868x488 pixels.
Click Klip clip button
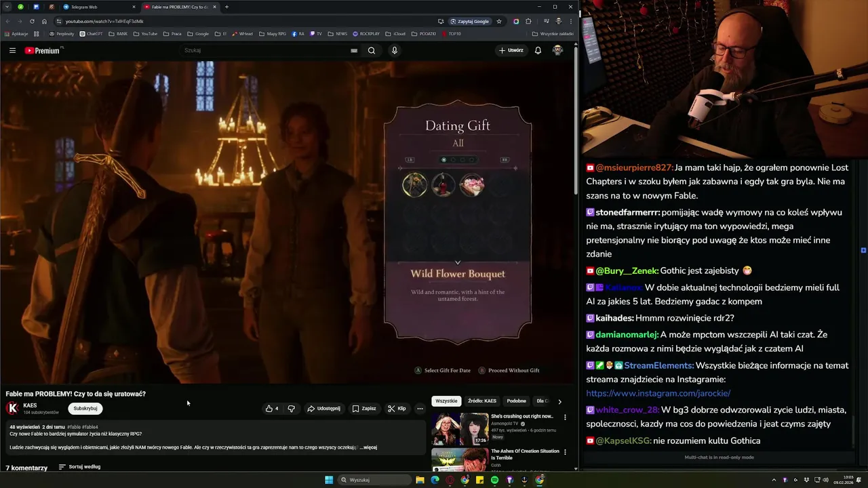point(397,409)
